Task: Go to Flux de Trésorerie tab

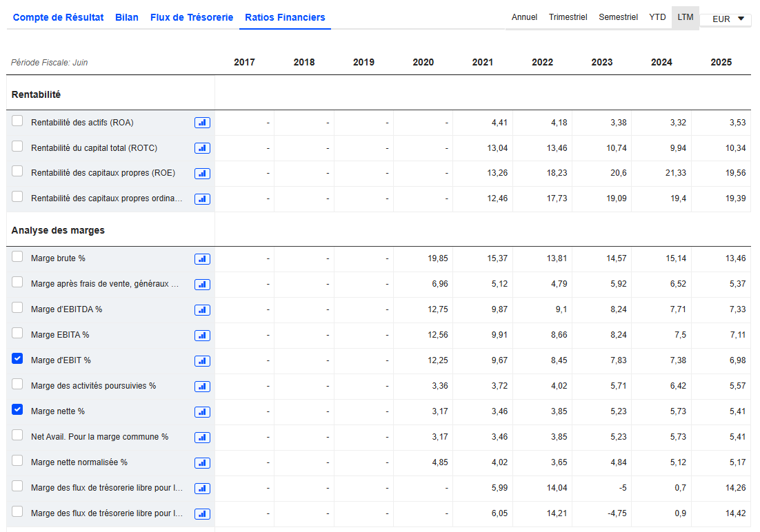Action: pyautogui.click(x=192, y=17)
